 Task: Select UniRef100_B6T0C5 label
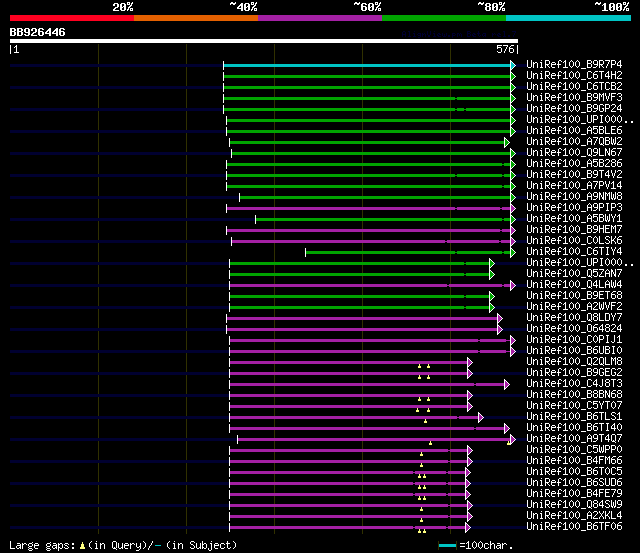tap(574, 472)
